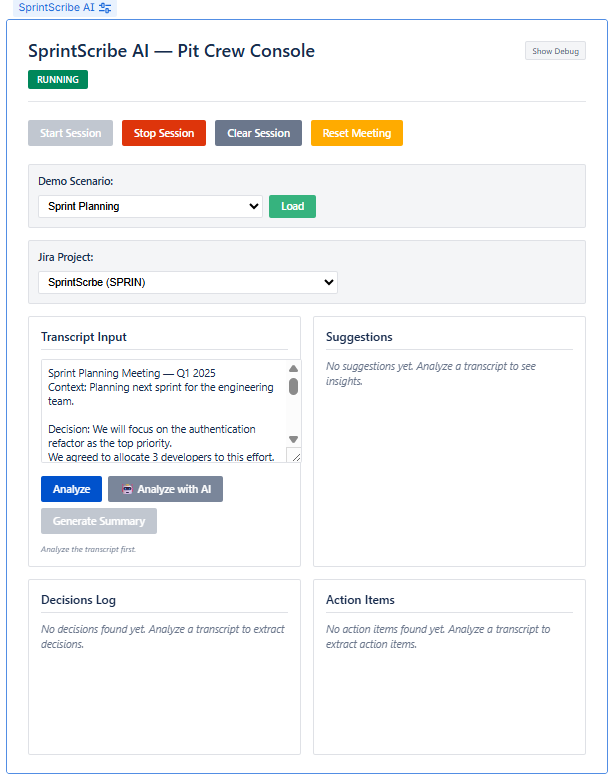Image resolution: width=614 pixels, height=776 pixels.
Task: Click the transcript scrollbar up arrow
Action: coord(293,369)
